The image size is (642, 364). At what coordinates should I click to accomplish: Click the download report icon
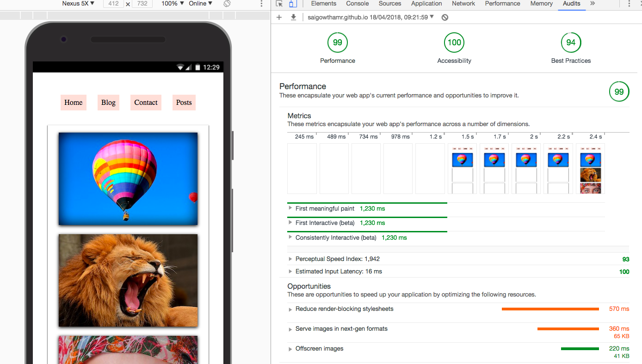click(293, 17)
